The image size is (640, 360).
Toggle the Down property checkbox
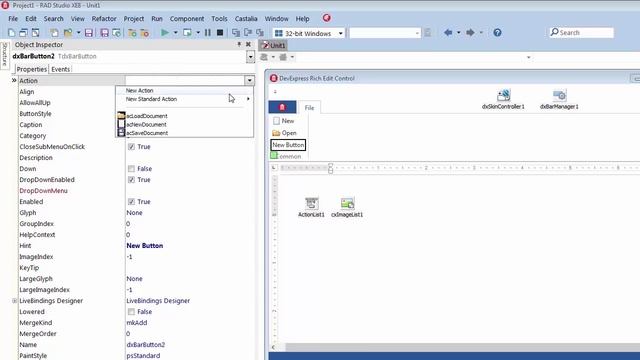tap(131, 169)
